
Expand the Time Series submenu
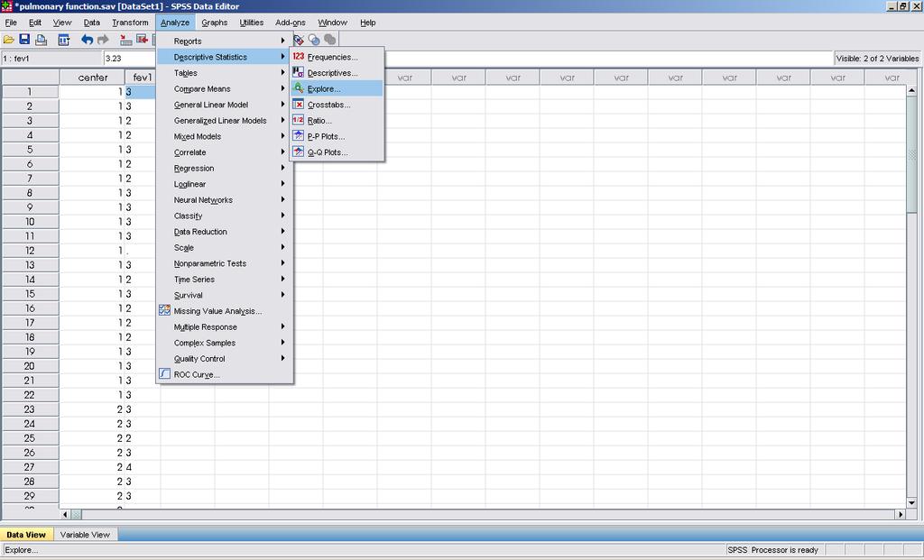click(x=224, y=280)
